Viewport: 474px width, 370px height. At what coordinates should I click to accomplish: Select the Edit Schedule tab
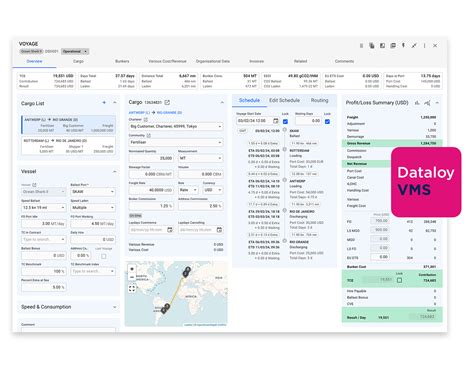click(284, 100)
